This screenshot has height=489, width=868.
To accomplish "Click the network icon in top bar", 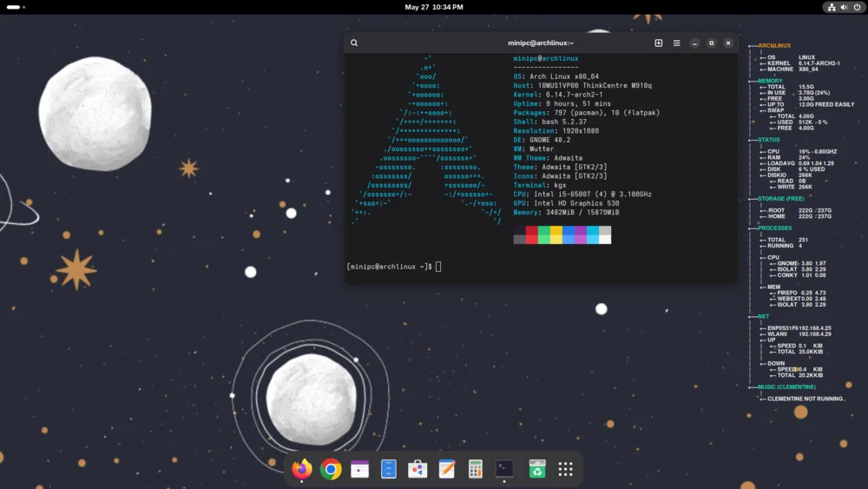I will coord(832,7).
